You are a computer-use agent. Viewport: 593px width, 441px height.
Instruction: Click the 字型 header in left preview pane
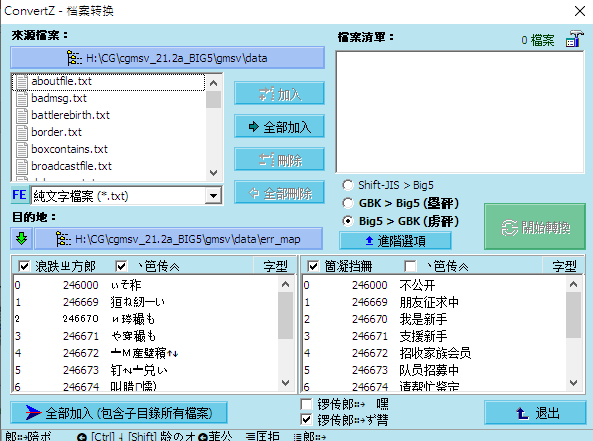[275, 266]
